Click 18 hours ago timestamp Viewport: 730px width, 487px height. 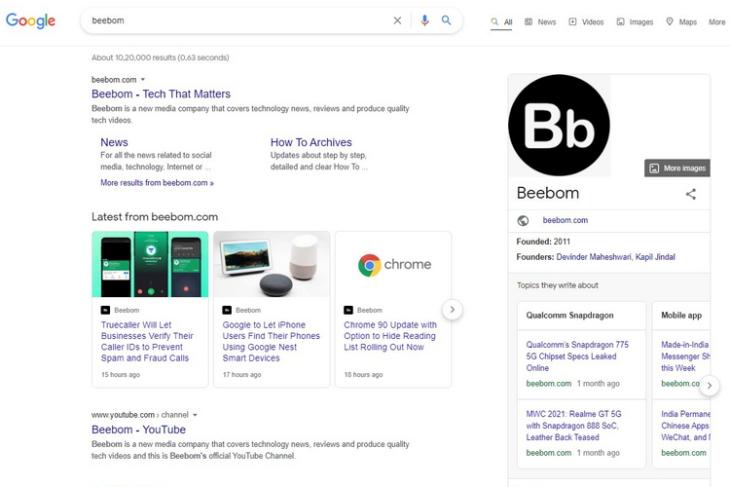coord(363,375)
